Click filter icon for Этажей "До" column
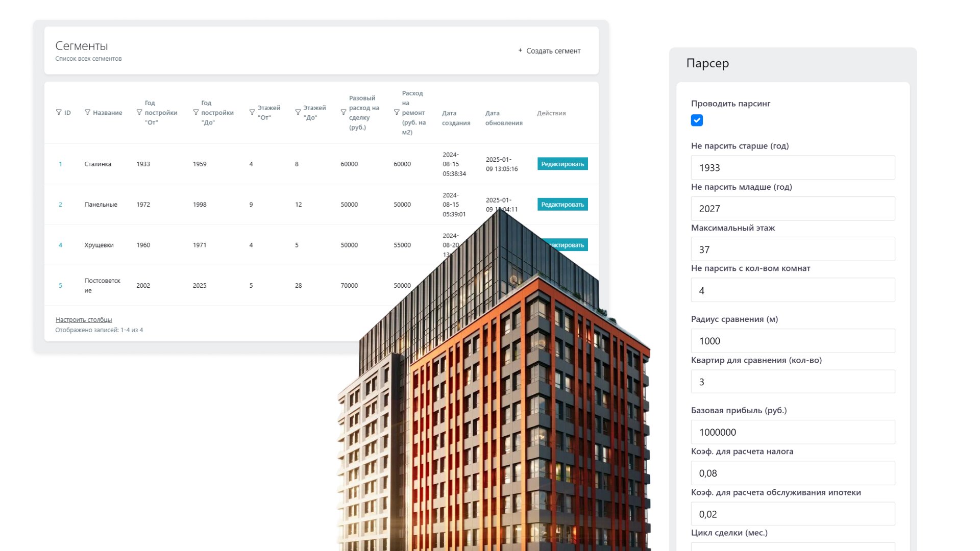 point(298,112)
